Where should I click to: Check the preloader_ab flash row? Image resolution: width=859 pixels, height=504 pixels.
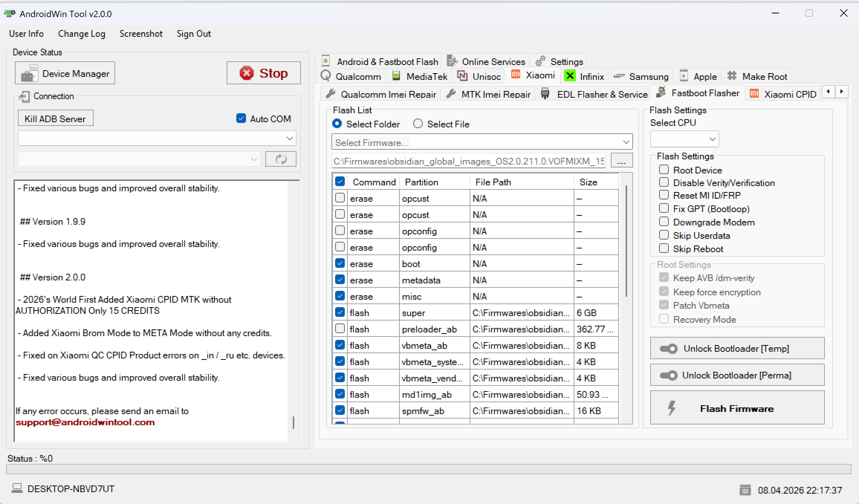(x=340, y=329)
